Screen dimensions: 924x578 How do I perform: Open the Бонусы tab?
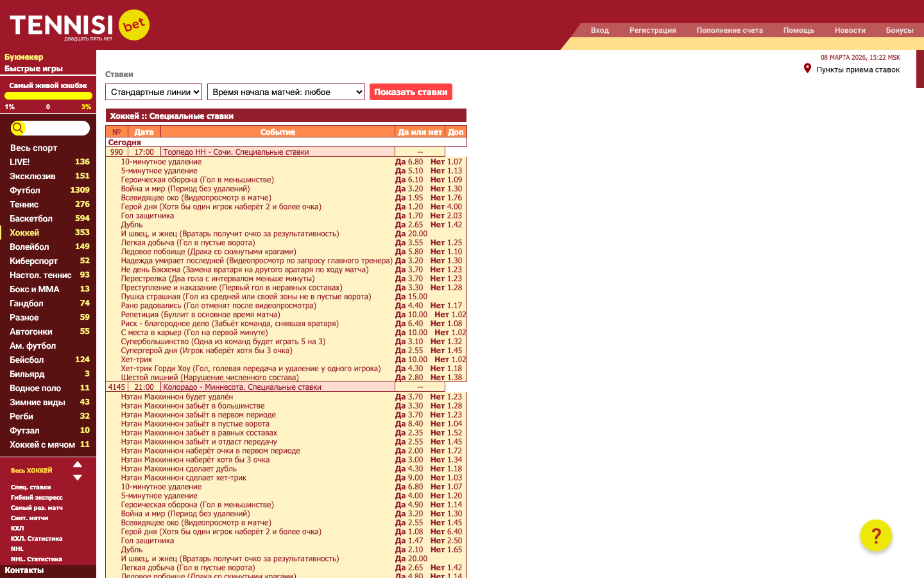899,30
